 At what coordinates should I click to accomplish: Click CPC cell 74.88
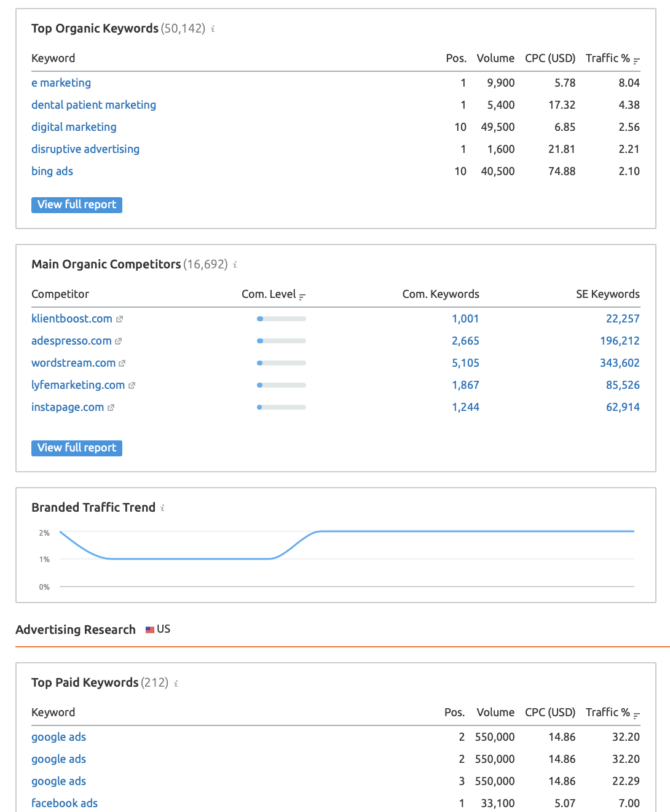(562, 171)
